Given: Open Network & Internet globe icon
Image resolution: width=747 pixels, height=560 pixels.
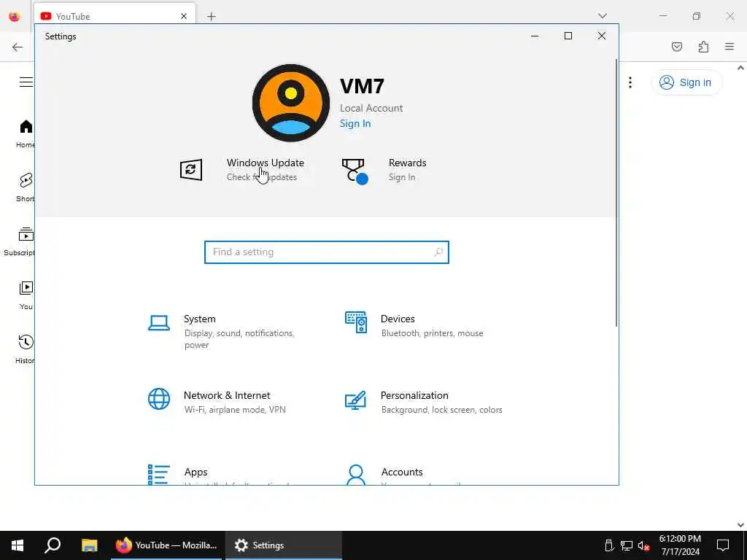Looking at the screenshot, I should pos(158,399).
